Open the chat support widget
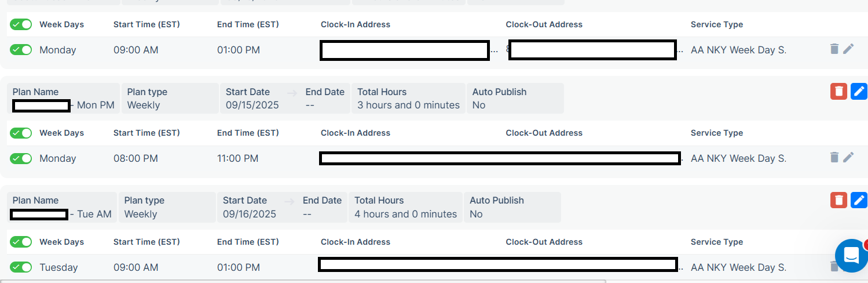This screenshot has width=868, height=283. pyautogui.click(x=851, y=255)
